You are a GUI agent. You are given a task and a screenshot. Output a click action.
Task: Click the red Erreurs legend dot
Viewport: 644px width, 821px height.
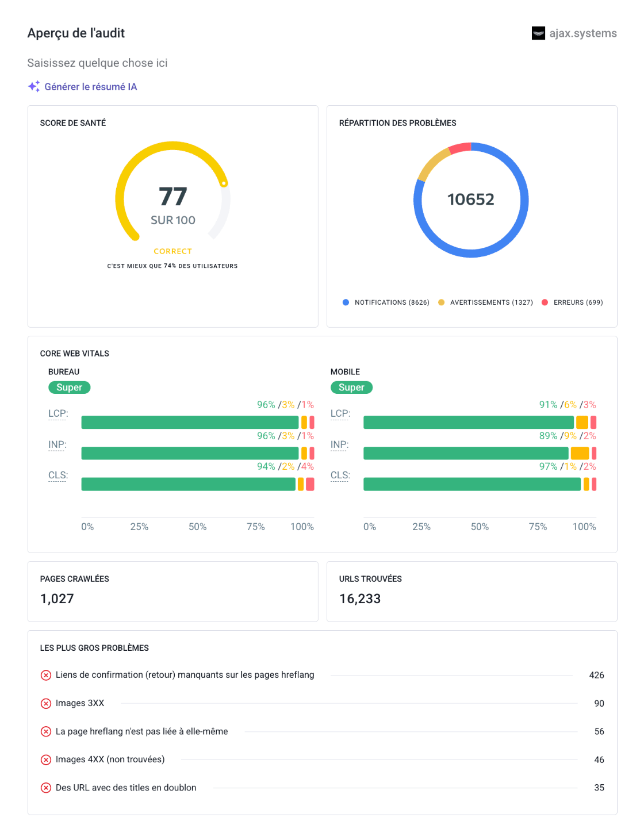click(545, 302)
